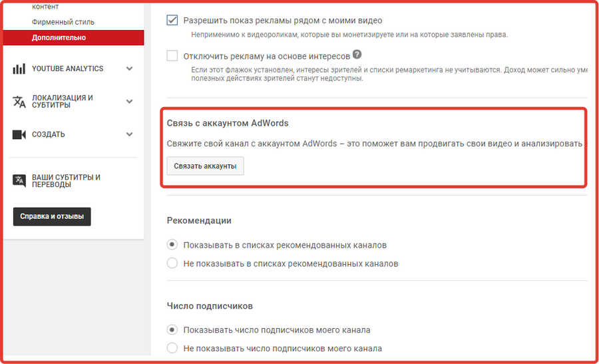Click the Рекомендации section heading
The image size is (599, 364).
(x=199, y=221)
